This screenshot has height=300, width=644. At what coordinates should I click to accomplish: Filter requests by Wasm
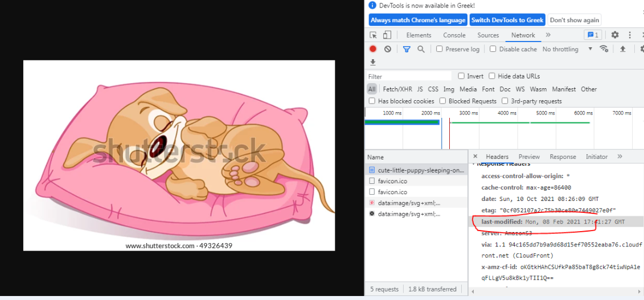[538, 89]
